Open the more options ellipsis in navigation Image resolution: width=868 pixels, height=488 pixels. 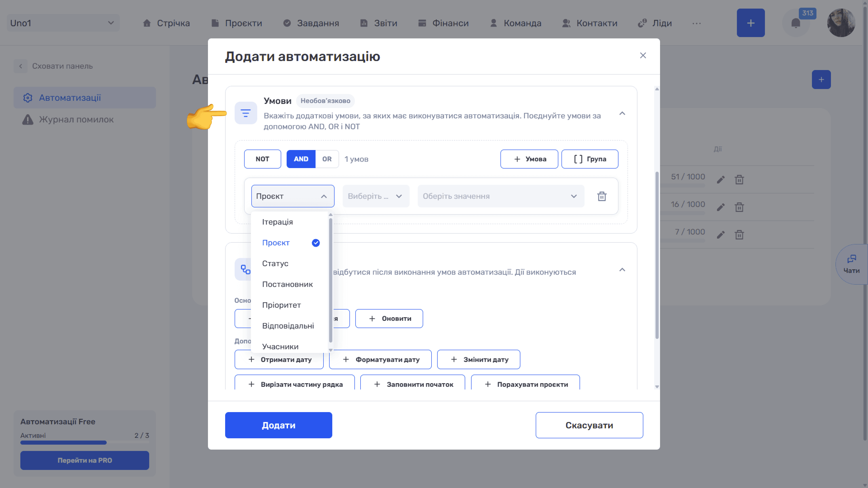(x=696, y=23)
